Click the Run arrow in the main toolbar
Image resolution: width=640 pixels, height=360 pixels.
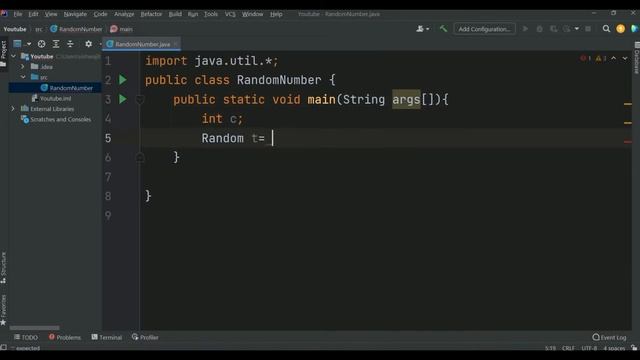[x=525, y=29]
